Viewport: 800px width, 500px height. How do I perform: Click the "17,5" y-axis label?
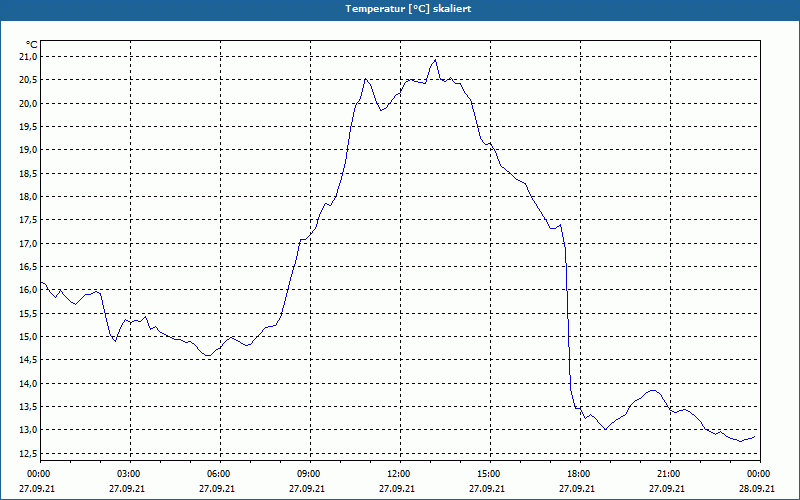click(x=29, y=220)
